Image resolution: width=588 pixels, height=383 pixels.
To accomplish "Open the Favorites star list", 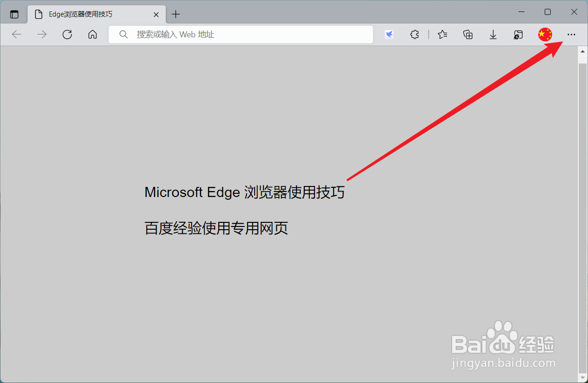I will [x=442, y=35].
